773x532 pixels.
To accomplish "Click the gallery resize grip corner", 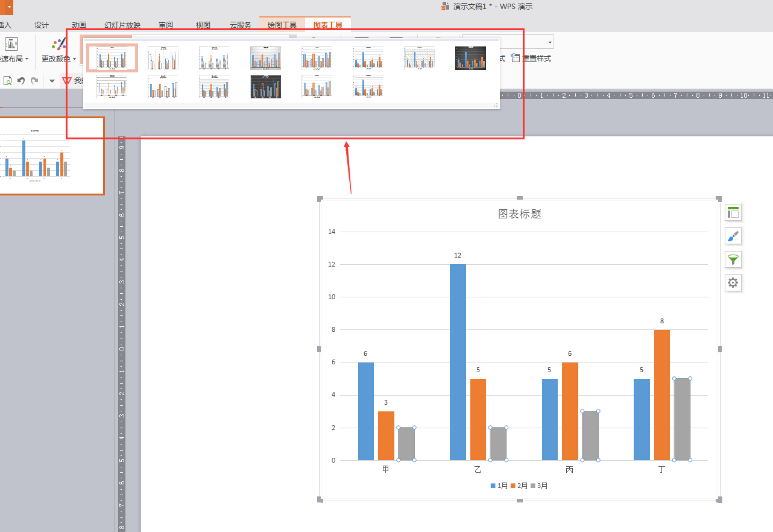I will point(496,105).
